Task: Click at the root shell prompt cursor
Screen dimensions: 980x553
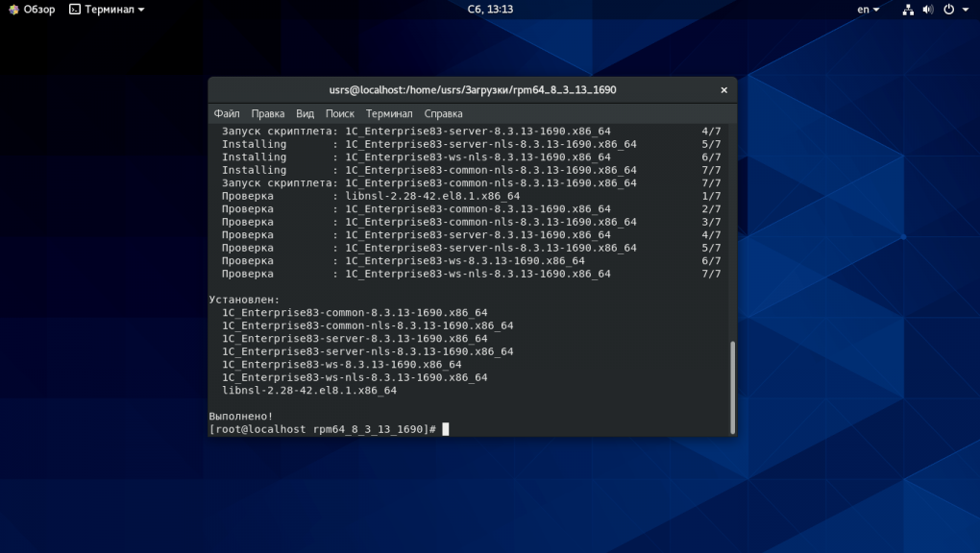Action: point(446,429)
